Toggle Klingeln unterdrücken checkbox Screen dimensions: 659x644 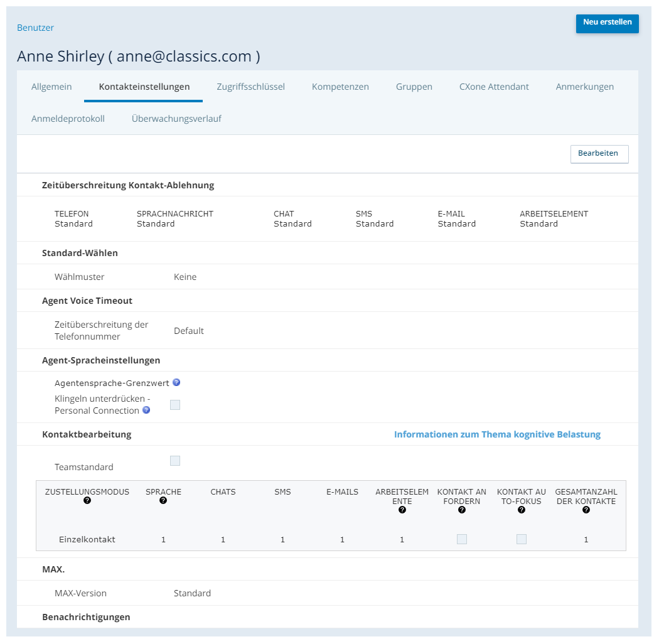(175, 405)
